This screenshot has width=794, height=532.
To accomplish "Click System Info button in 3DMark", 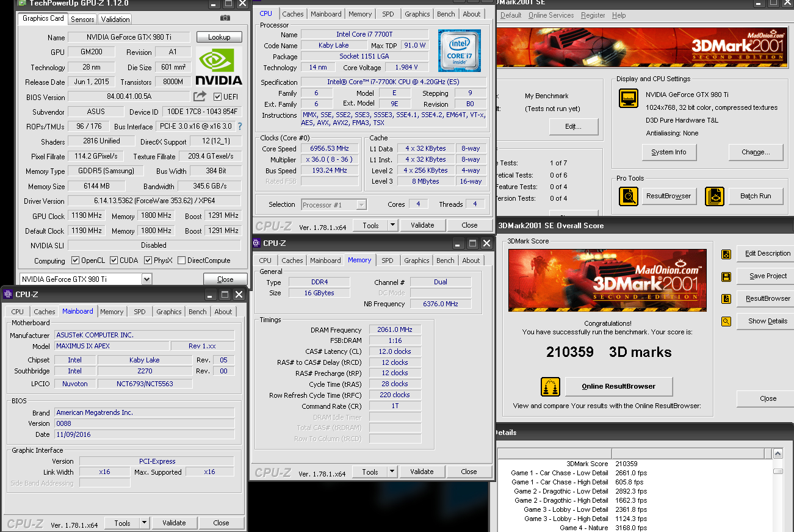I will pyautogui.click(x=668, y=152).
